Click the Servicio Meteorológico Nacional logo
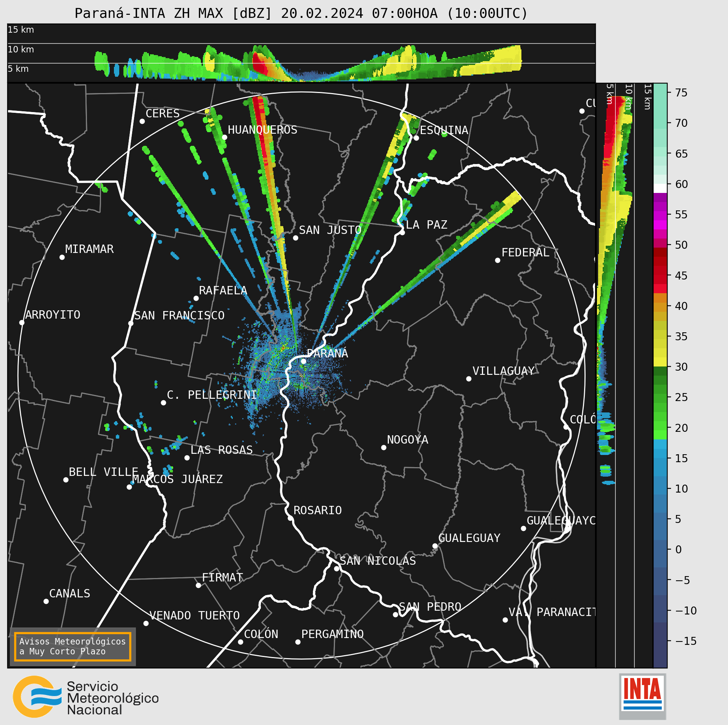728x725 pixels. [x=86, y=697]
